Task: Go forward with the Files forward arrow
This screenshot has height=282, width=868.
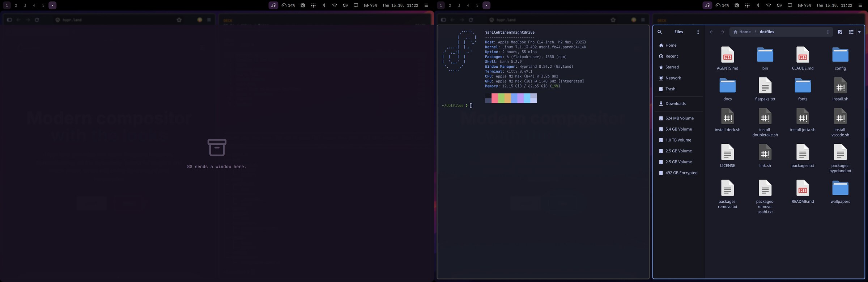Action: tap(722, 32)
